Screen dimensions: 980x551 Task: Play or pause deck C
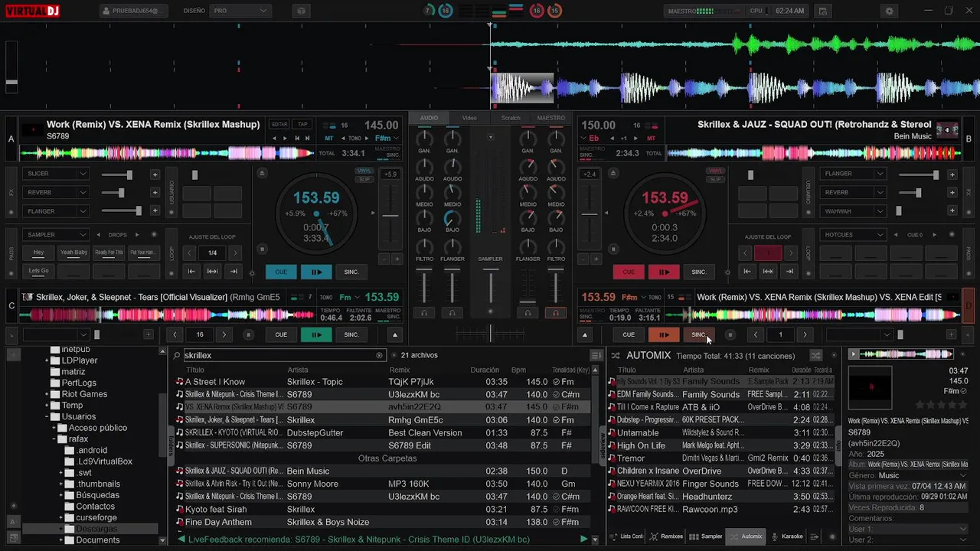(316, 334)
